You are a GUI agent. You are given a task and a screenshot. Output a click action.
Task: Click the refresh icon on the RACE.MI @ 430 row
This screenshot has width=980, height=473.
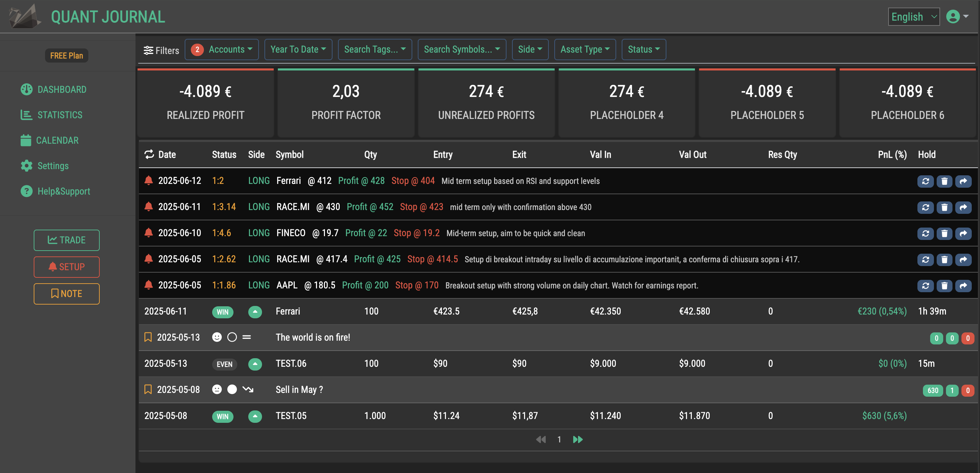[x=925, y=208]
